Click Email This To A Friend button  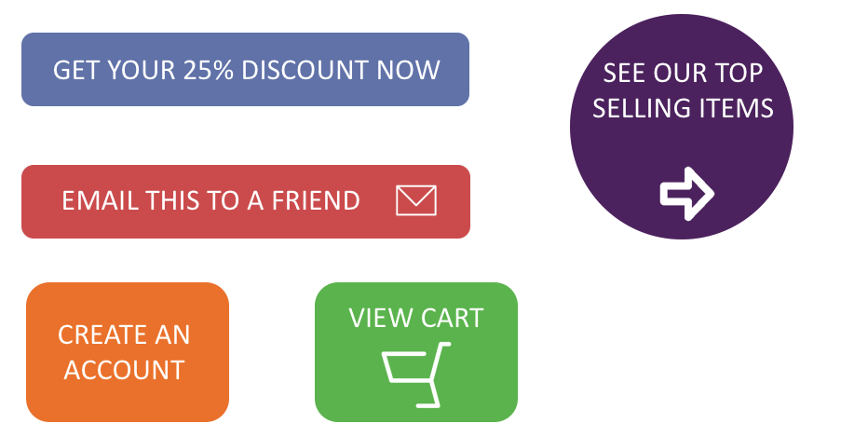[246, 201]
